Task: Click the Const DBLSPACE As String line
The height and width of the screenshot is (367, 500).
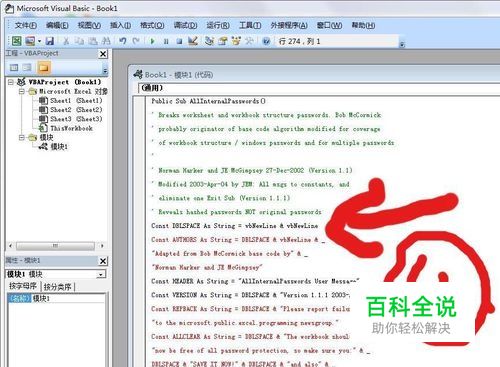Action: [x=235, y=226]
